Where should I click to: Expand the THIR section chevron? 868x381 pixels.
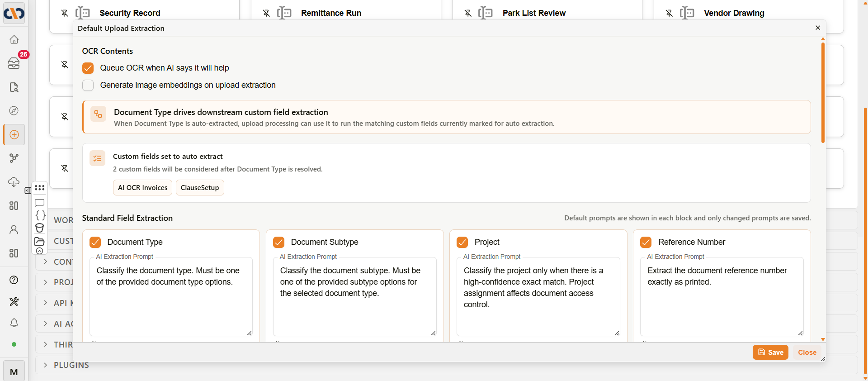[x=45, y=344]
